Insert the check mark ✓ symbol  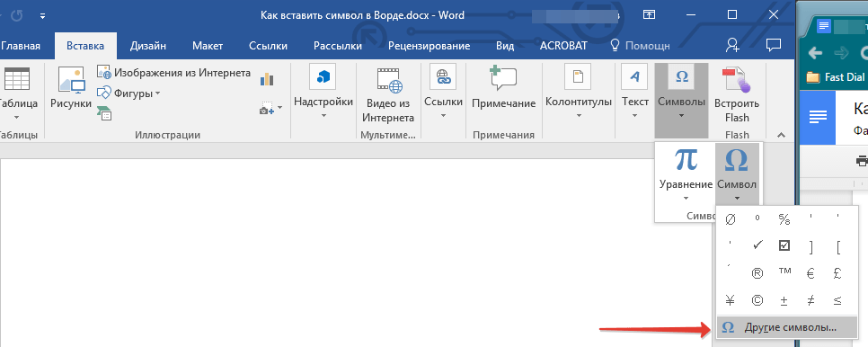click(x=757, y=246)
